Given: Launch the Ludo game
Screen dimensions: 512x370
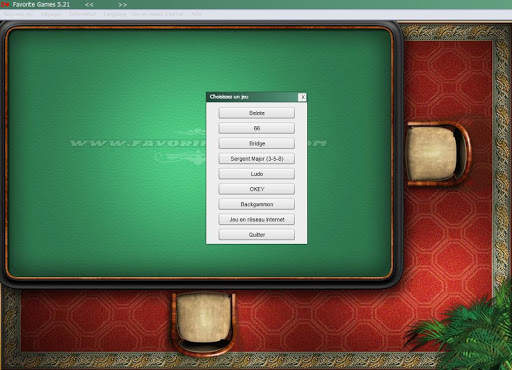Looking at the screenshot, I should tap(257, 174).
